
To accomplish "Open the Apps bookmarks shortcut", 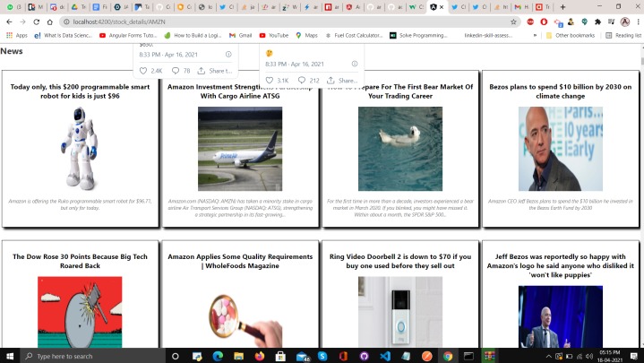I will point(17,35).
